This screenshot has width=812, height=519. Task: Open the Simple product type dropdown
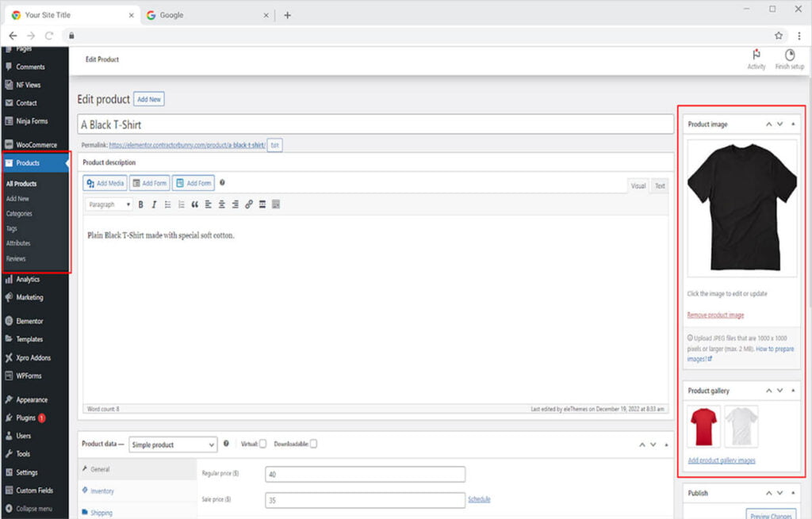coord(172,445)
